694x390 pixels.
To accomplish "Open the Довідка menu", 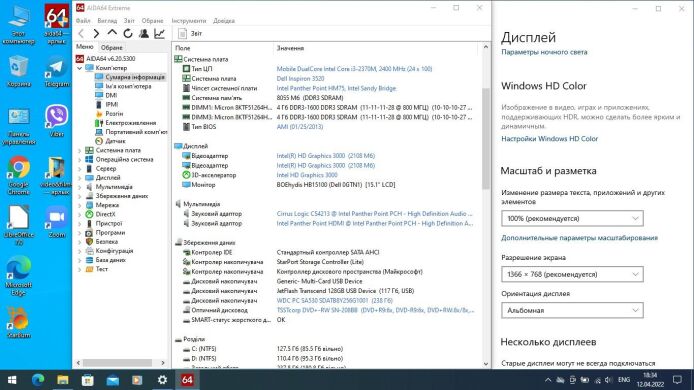I will [x=224, y=21].
